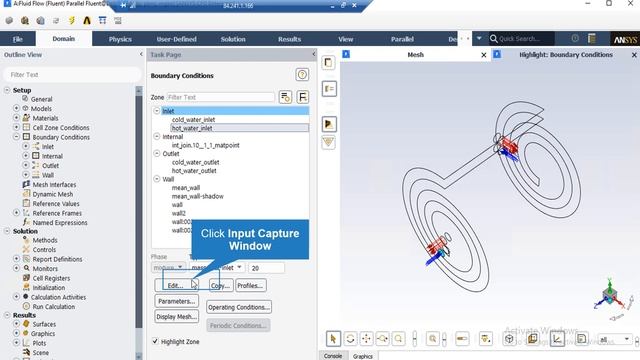Click the Edit... button
This screenshot has width=640, height=360.
pos(176,285)
